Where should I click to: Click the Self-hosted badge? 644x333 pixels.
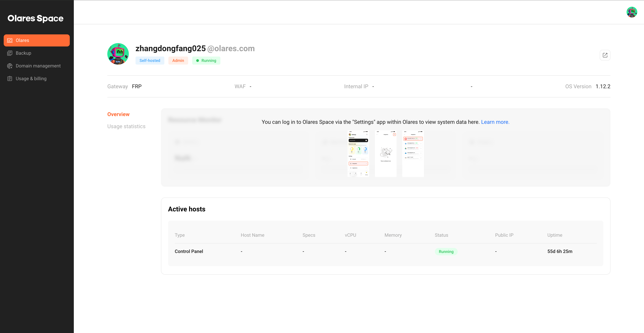tap(150, 61)
